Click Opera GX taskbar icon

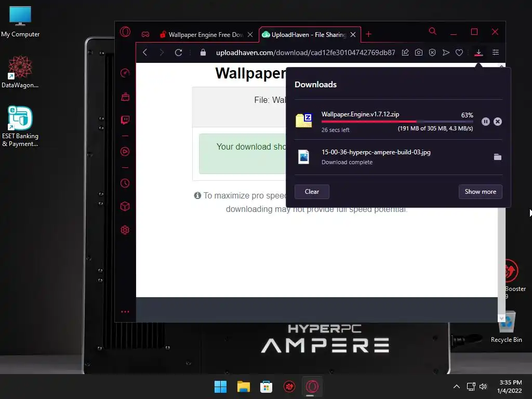[x=312, y=387]
